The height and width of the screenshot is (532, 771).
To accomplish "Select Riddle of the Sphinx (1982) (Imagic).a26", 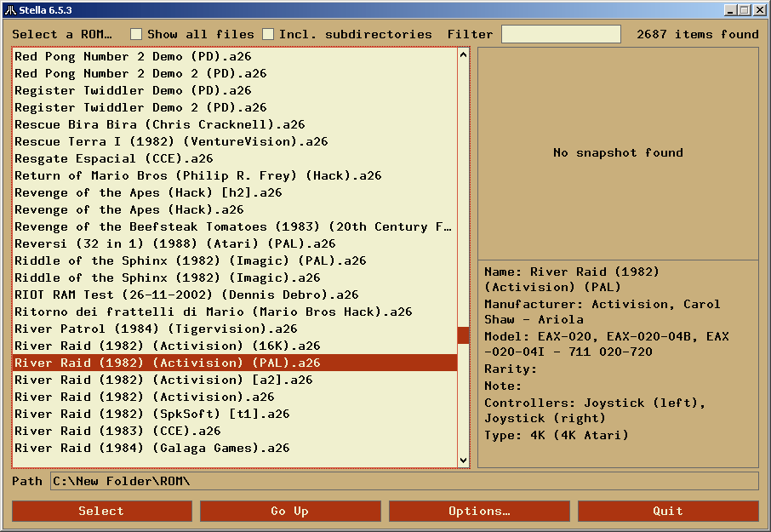I will point(235,277).
